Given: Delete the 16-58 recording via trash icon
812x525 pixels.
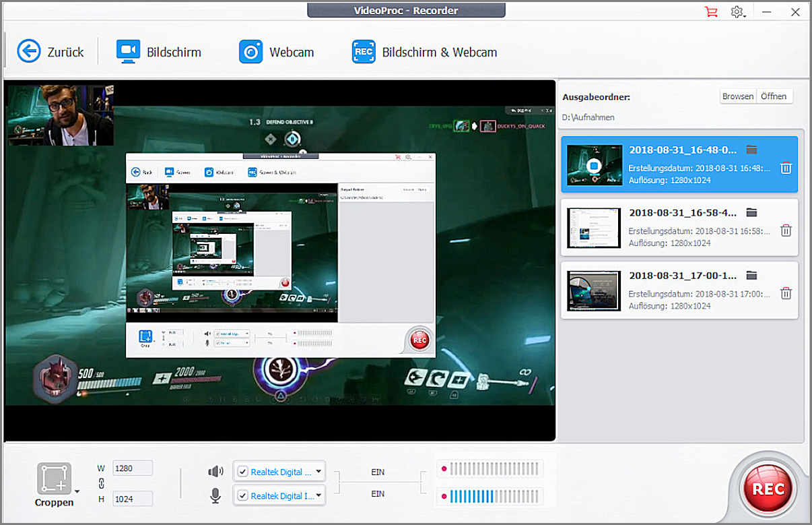Looking at the screenshot, I should pos(786,230).
